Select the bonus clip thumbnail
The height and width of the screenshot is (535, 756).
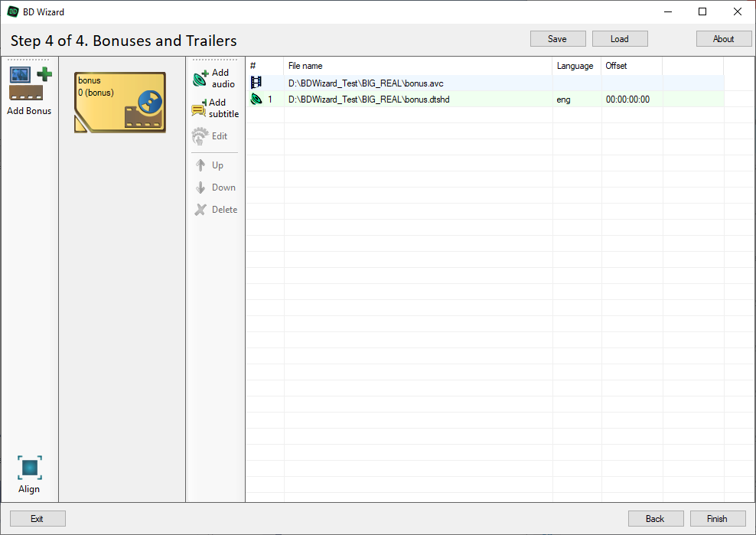[x=120, y=103]
